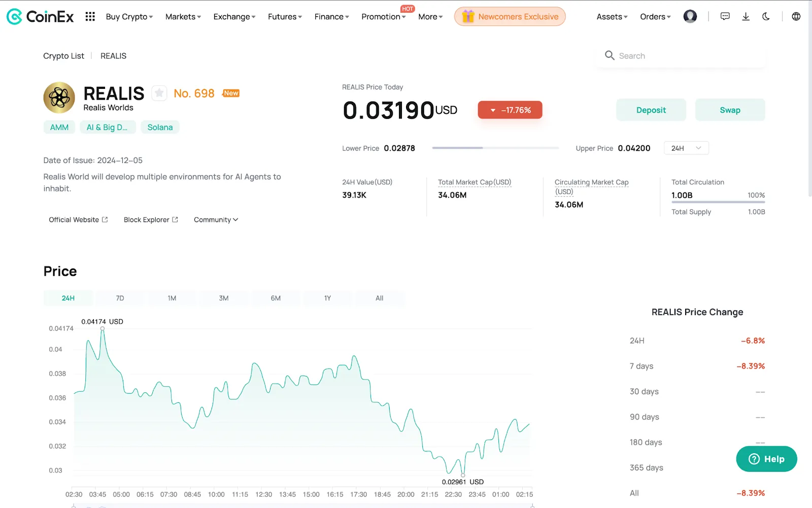Toggle dark mode moon icon
This screenshot has width=812, height=508.
coord(766,17)
